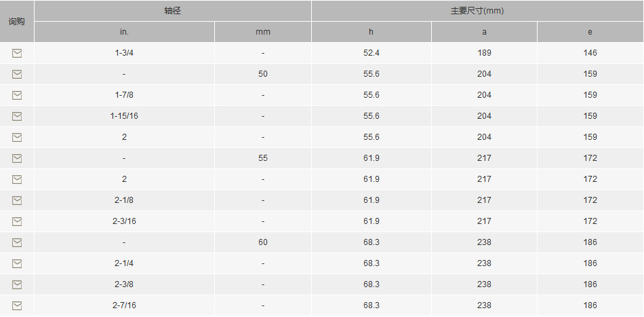This screenshot has width=644, height=317.
Task: Click the 轴径 header cell
Action: click(x=172, y=11)
